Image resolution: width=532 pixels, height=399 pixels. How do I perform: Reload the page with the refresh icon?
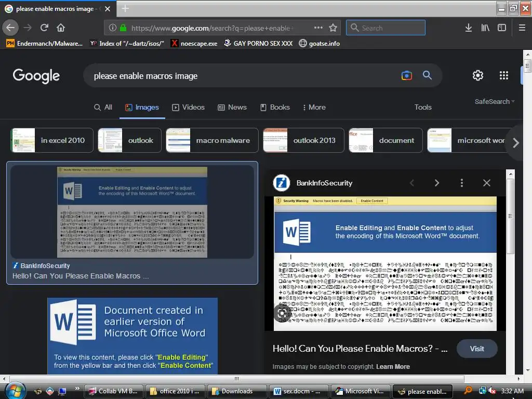pyautogui.click(x=44, y=28)
